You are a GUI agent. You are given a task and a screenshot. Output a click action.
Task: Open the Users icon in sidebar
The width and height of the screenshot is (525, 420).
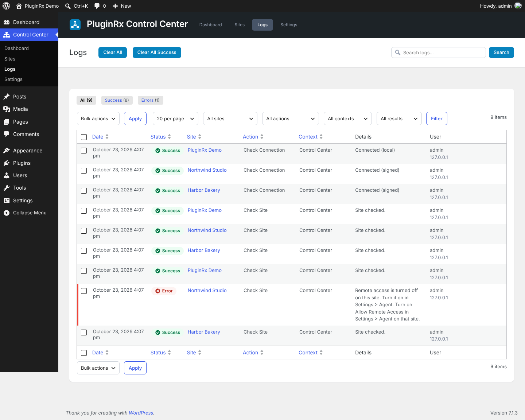click(7, 175)
